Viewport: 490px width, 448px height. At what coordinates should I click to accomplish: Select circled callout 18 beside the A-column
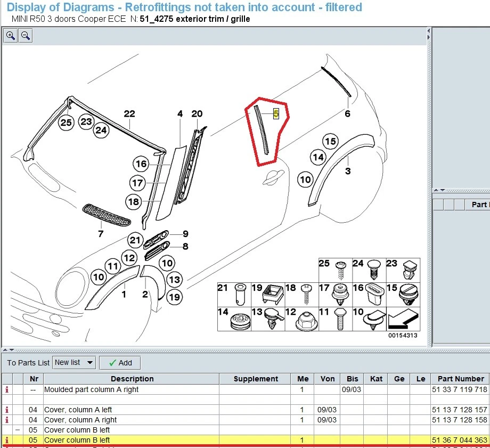click(x=134, y=202)
